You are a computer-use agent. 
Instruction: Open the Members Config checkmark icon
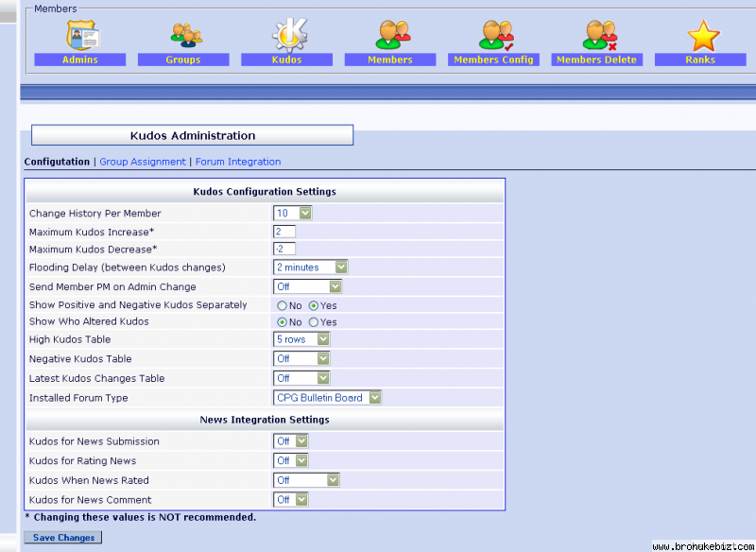[x=496, y=35]
